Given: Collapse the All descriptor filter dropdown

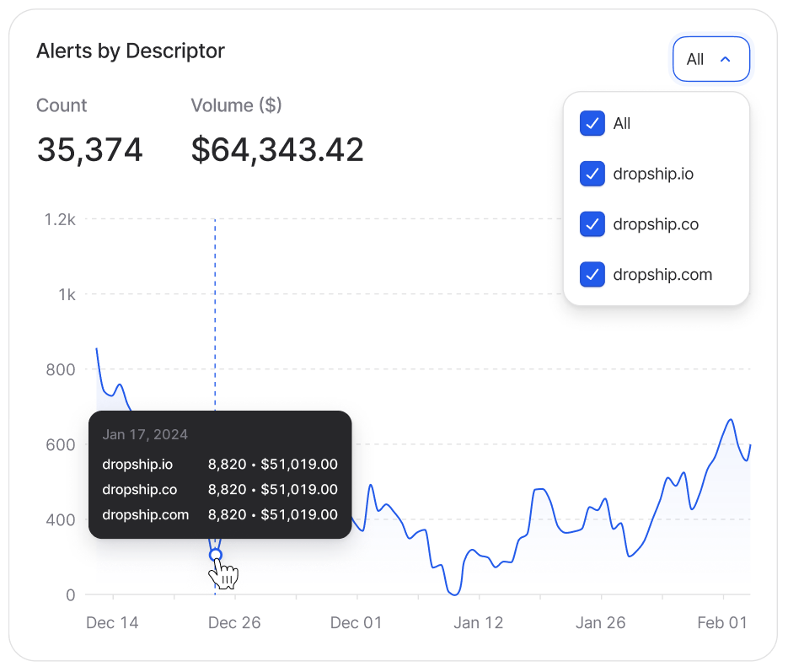Looking at the screenshot, I should click(x=710, y=59).
